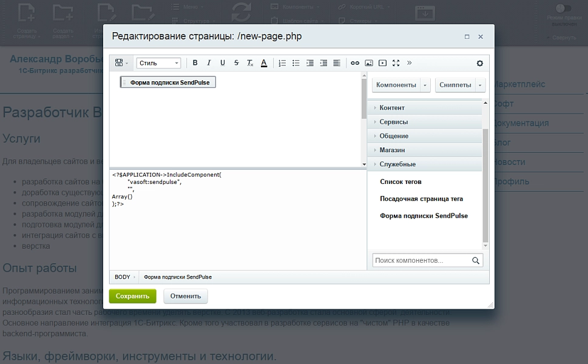Viewport: 588px width, 364px height.
Task: Remove text formatting icon
Action: [x=250, y=63]
